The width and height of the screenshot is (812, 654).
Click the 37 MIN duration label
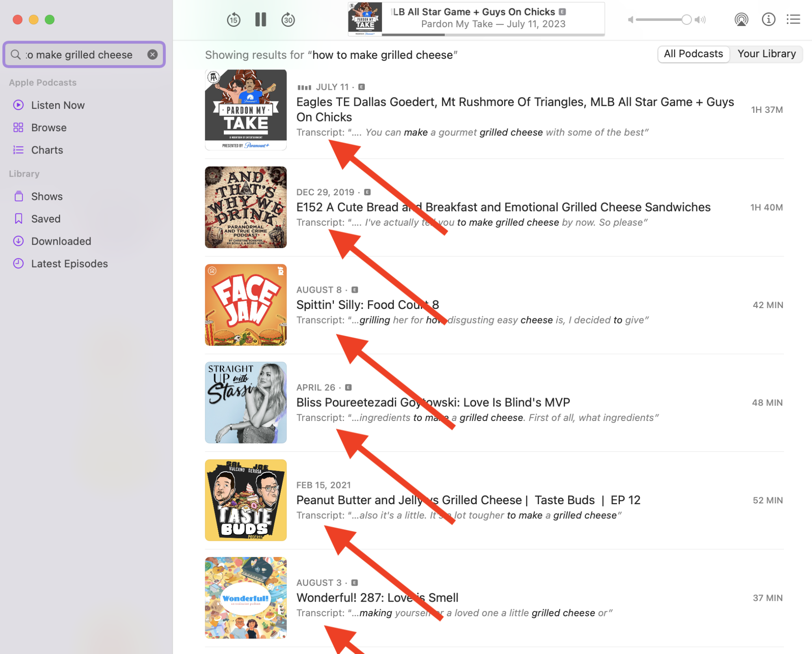pos(768,598)
